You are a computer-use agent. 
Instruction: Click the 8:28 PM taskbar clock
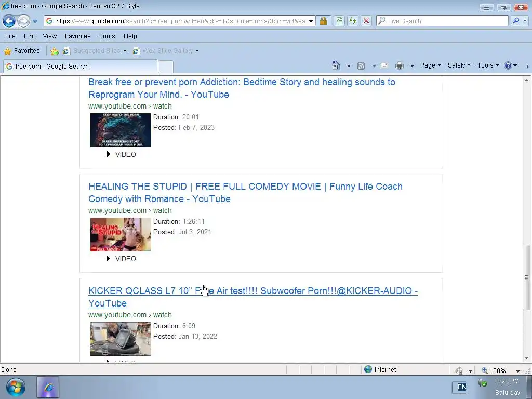click(507, 381)
